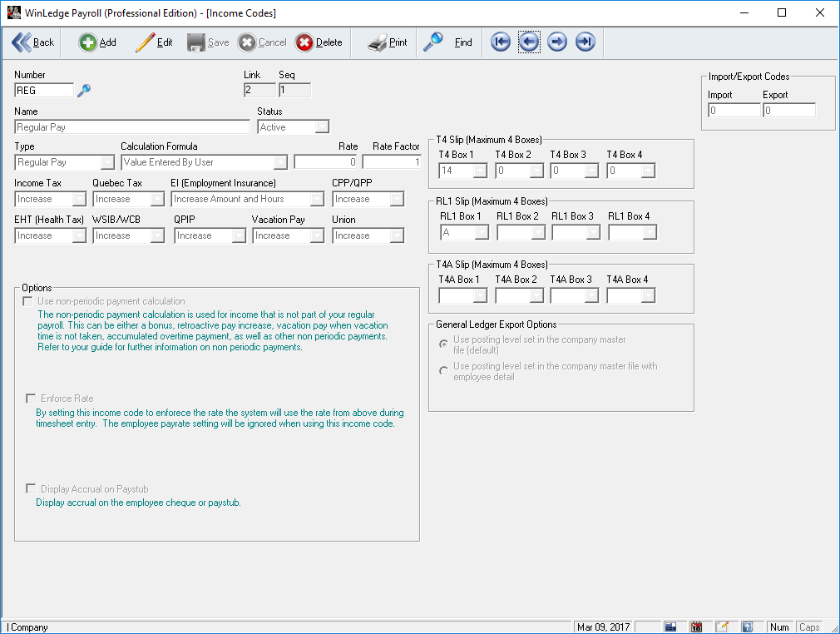Click lookup icon beside Number field

(x=83, y=91)
